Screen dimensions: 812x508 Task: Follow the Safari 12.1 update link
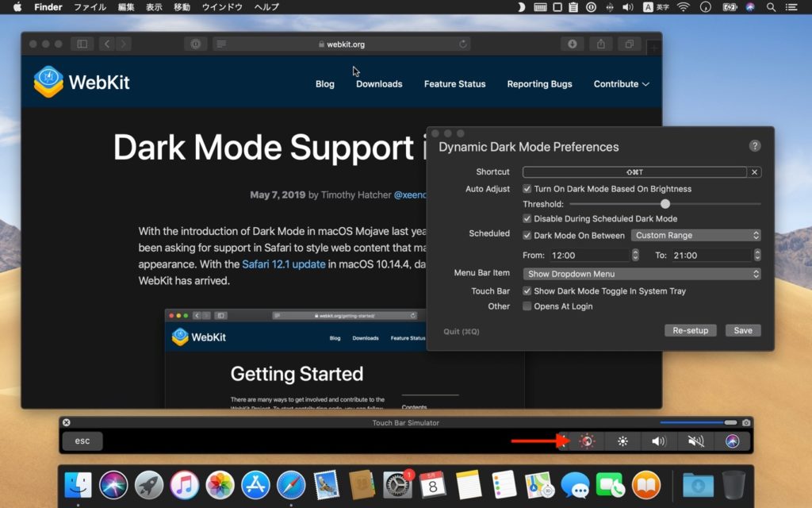coord(284,264)
